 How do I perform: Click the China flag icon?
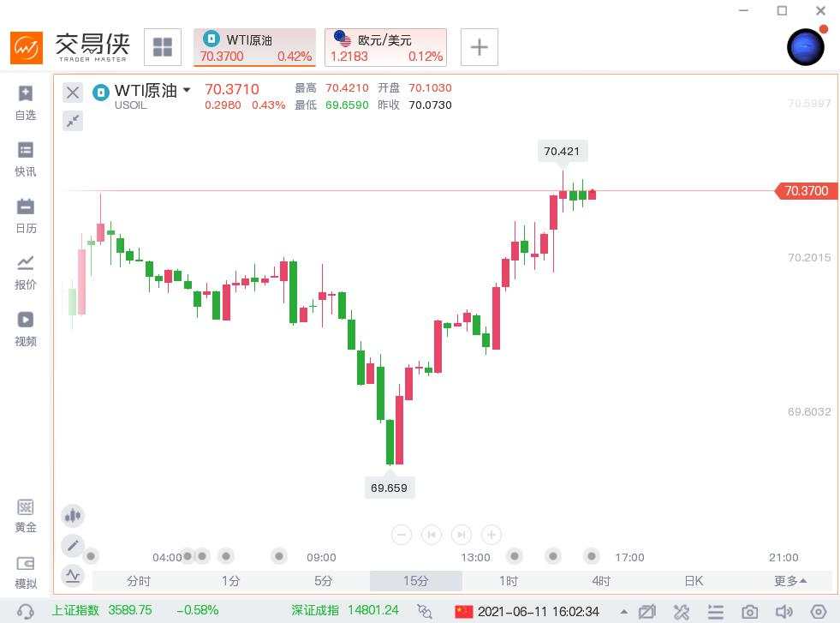click(464, 611)
